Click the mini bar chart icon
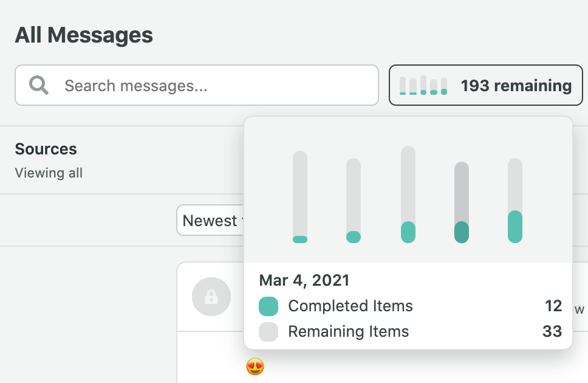This screenshot has height=383, width=588. pos(423,85)
